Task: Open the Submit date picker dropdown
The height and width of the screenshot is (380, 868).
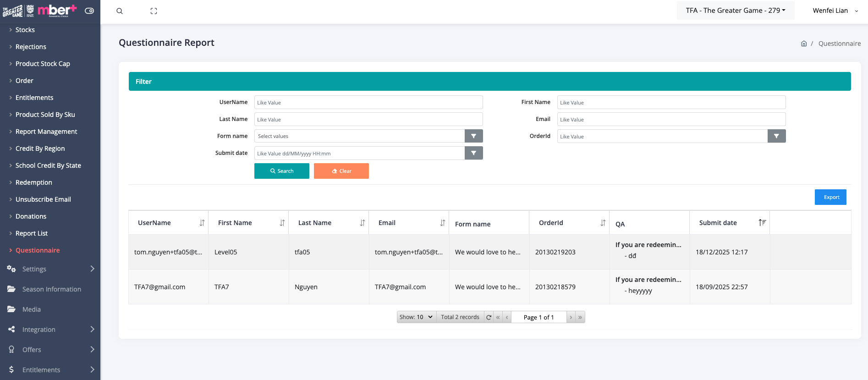Action: (x=473, y=153)
